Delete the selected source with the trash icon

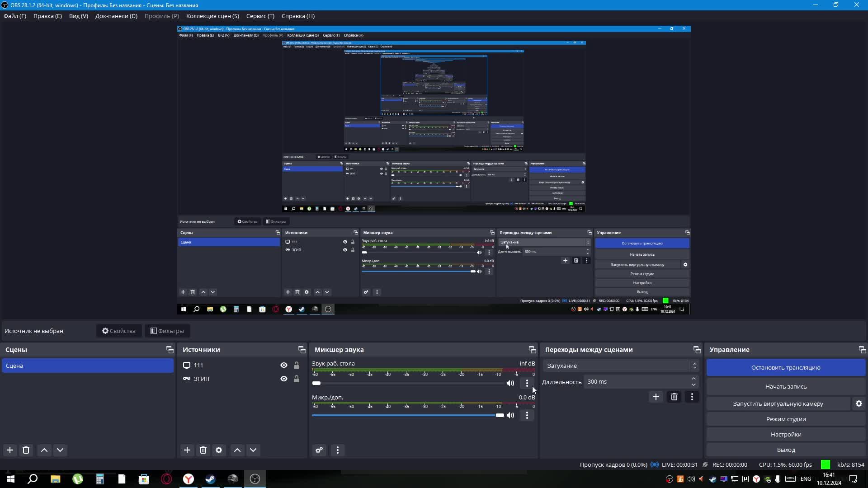click(203, 450)
